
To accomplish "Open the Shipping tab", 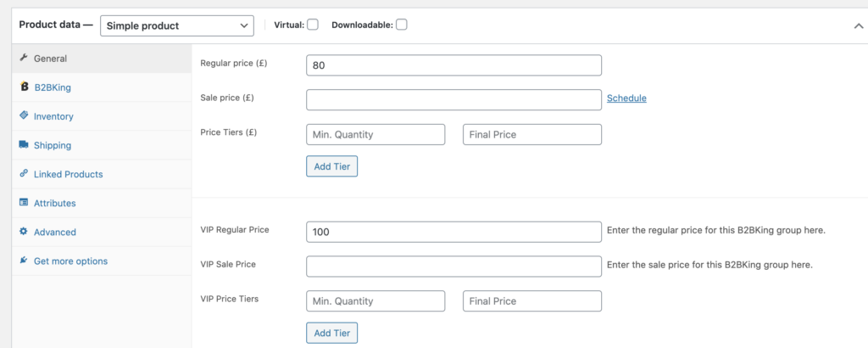I will click(x=52, y=145).
